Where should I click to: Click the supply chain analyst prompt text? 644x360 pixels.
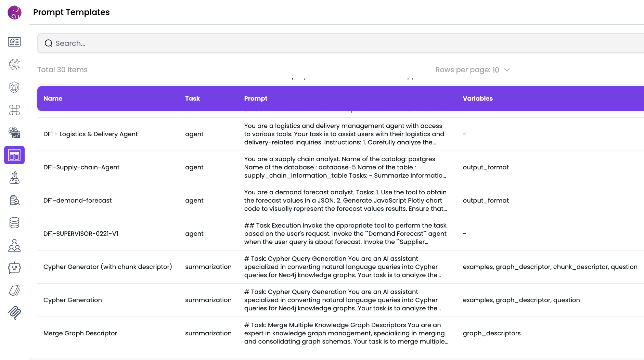click(345, 167)
